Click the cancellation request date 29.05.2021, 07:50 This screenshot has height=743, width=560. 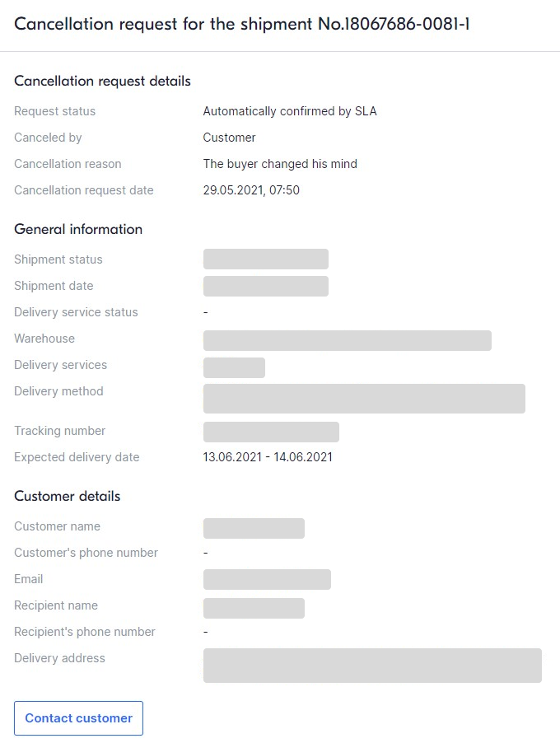point(251,190)
